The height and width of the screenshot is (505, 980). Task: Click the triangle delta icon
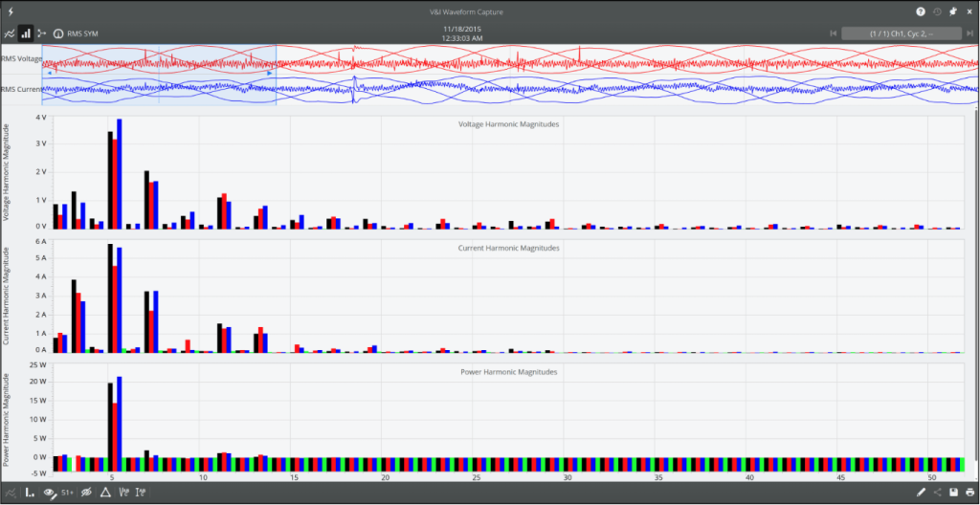[105, 493]
